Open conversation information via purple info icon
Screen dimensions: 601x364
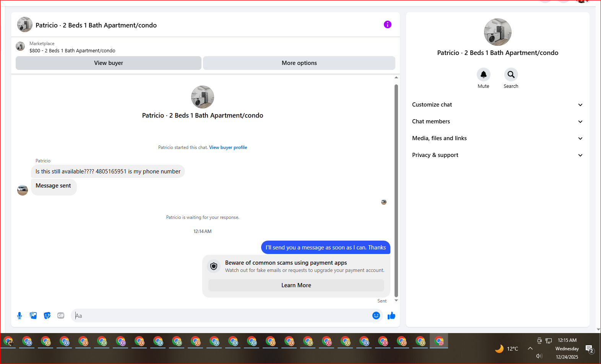point(387,24)
